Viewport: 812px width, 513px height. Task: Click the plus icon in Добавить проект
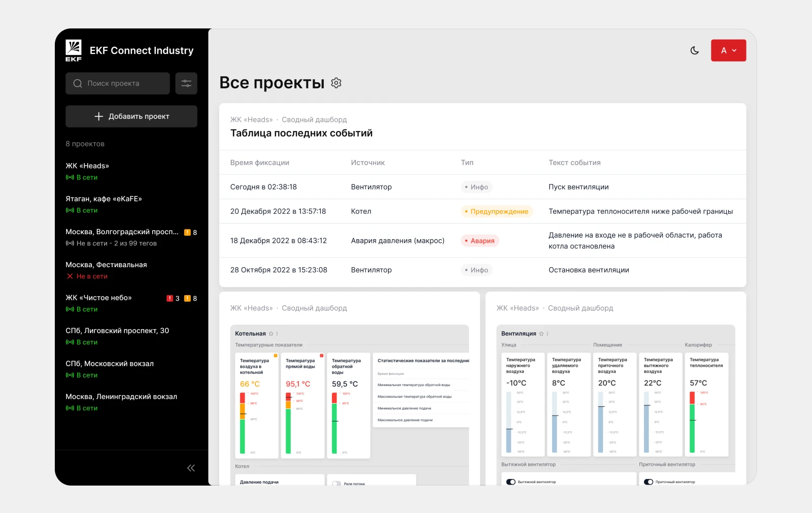(x=98, y=116)
